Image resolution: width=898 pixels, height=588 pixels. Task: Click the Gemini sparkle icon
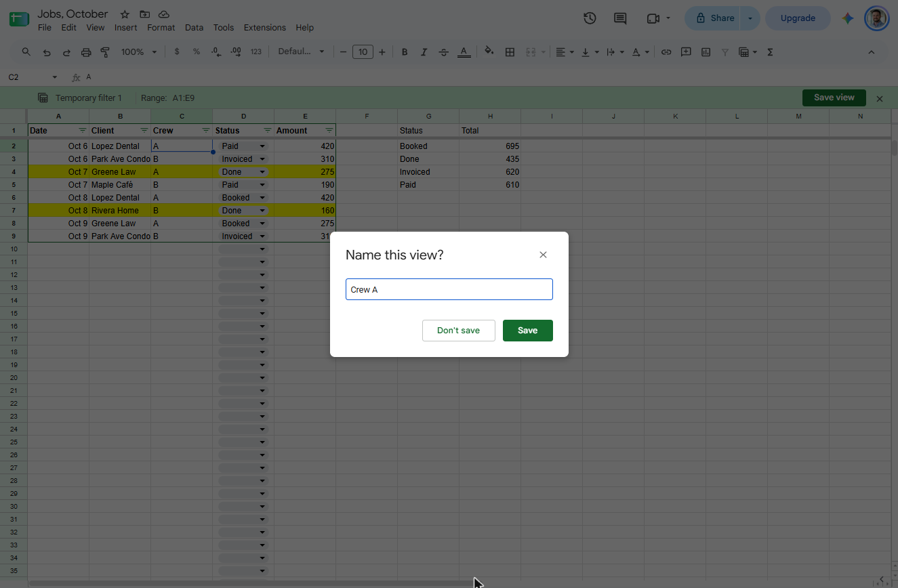(848, 18)
